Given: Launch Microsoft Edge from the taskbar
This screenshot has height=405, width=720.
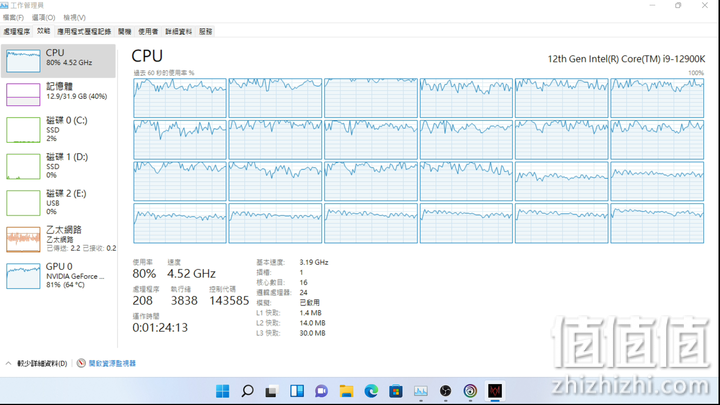Looking at the screenshot, I should point(371,391).
